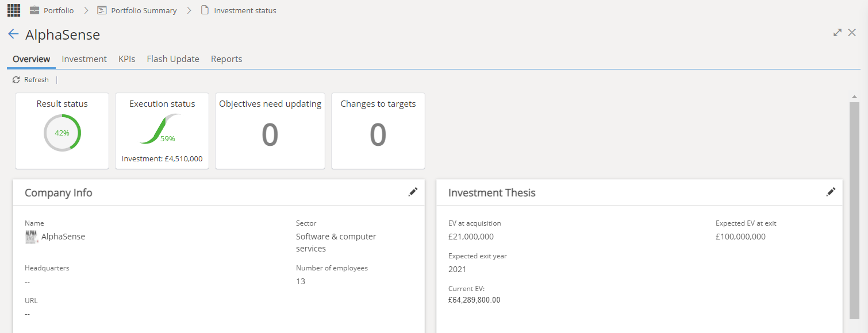Click the Execution status card title
This screenshot has height=333, width=868.
[x=162, y=104]
